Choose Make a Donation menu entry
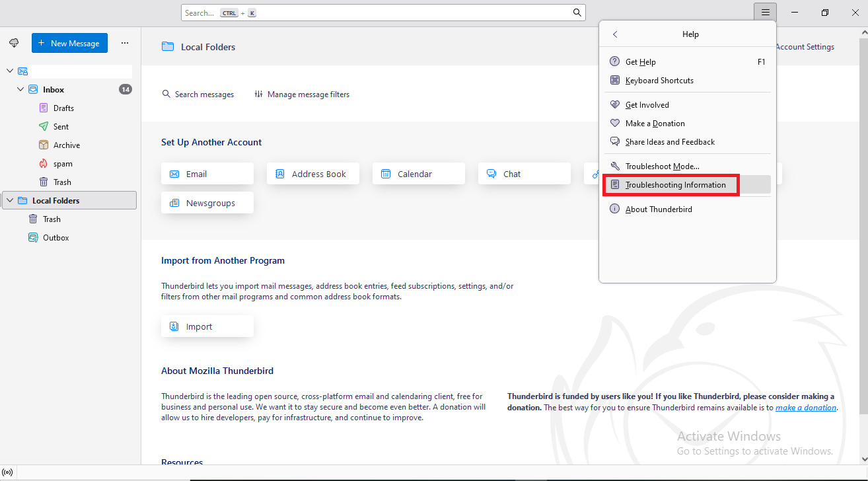 [688, 124]
